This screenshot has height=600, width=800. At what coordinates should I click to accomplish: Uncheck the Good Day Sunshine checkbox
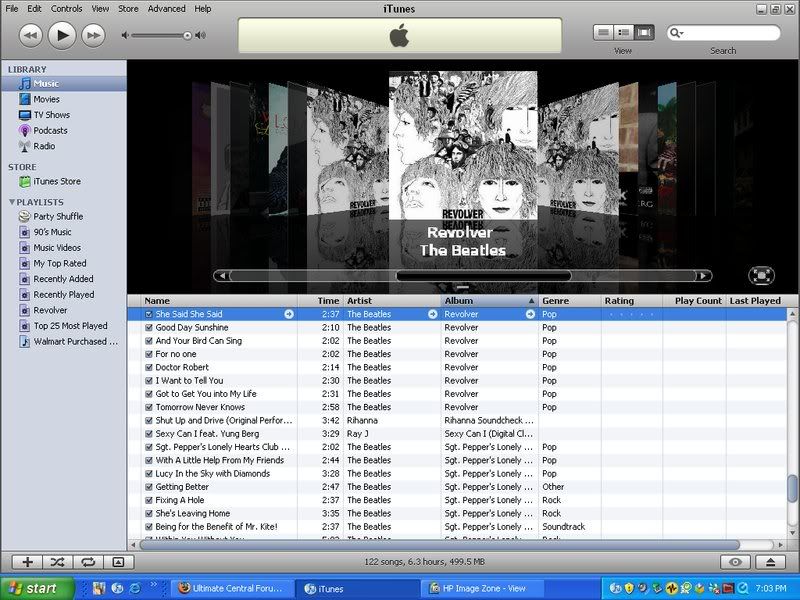point(149,328)
